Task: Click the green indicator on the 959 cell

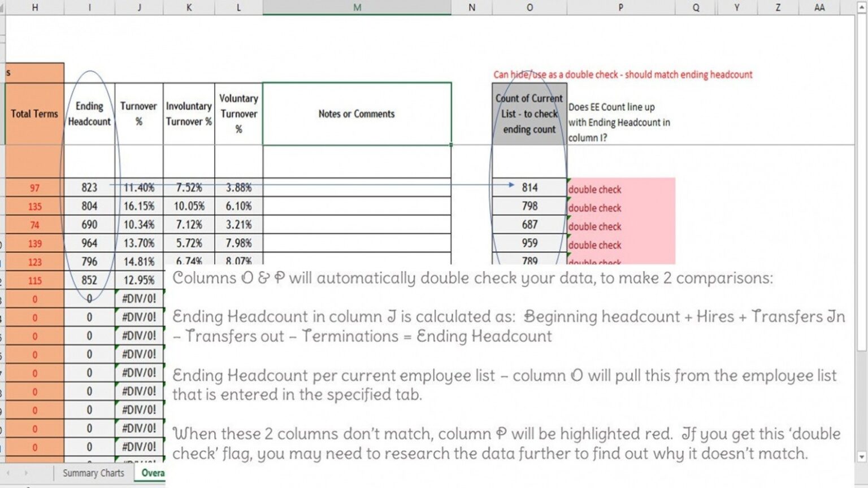Action: 568,236
